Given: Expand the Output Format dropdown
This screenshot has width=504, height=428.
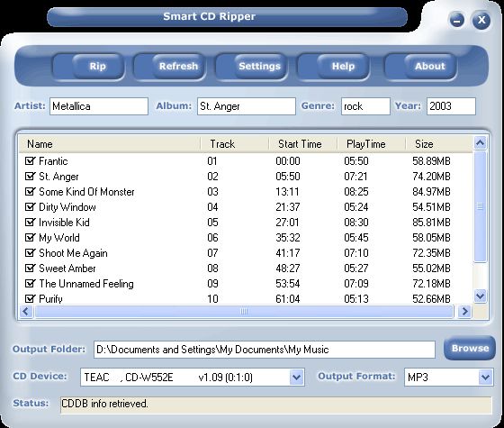Looking at the screenshot, I should 485,378.
